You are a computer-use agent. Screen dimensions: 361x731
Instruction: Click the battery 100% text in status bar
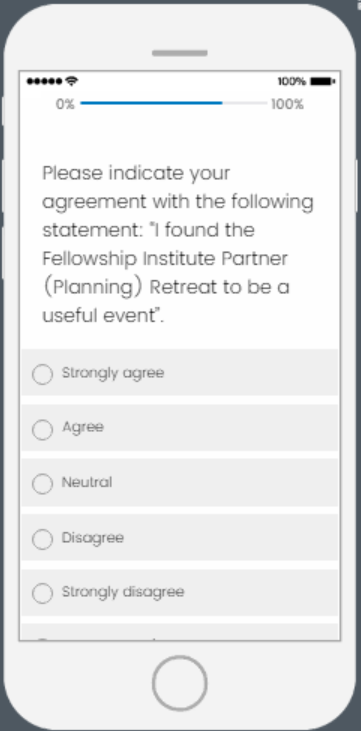click(x=292, y=82)
